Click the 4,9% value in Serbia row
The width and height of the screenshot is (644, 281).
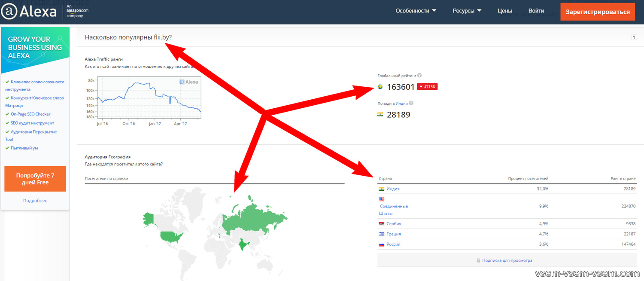(x=544, y=224)
